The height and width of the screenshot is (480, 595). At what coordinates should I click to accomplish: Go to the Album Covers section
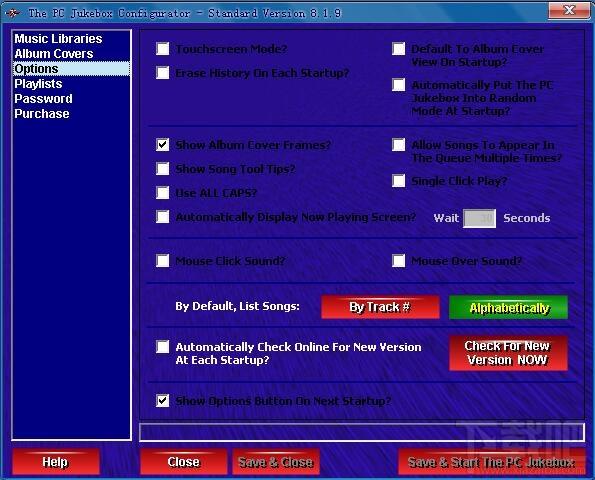[x=71, y=54]
